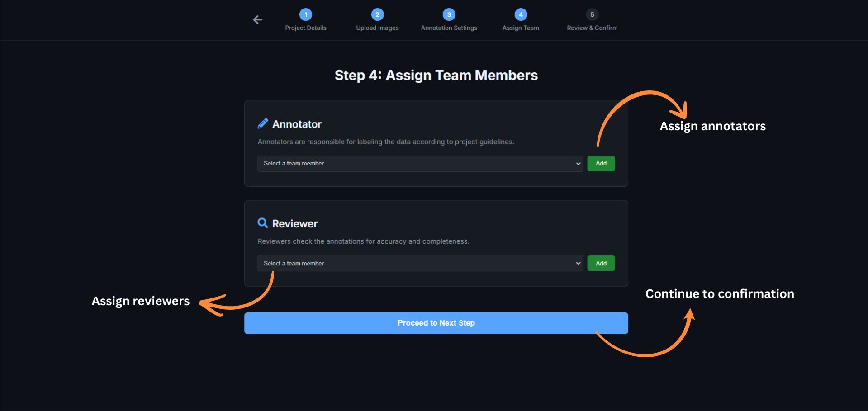Image resolution: width=868 pixels, height=411 pixels.
Task: Jump to Review & Confirm step
Action: point(592,28)
